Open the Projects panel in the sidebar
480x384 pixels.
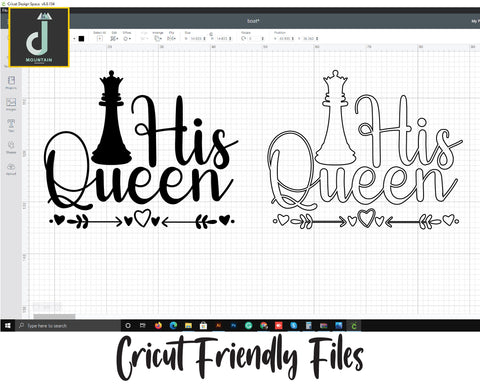tap(11, 82)
